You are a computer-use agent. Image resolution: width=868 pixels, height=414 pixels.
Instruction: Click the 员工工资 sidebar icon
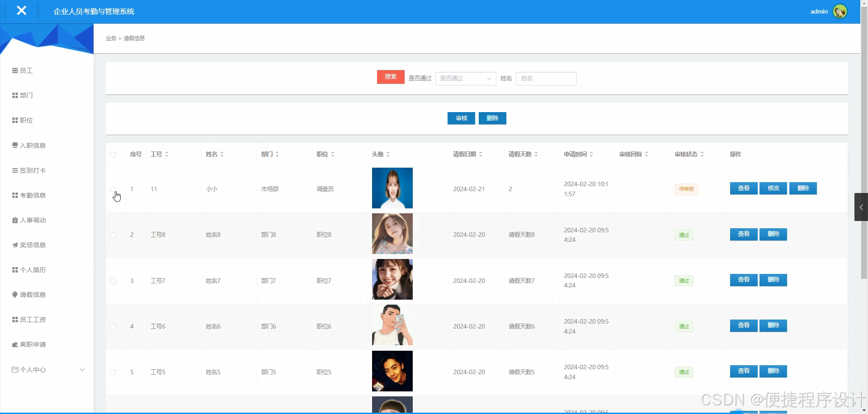pos(15,320)
